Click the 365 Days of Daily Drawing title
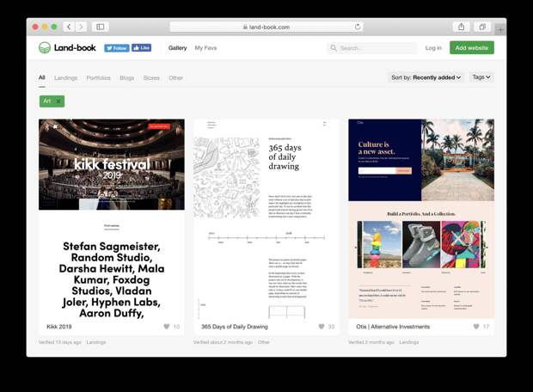The image size is (533, 392). 235,327
